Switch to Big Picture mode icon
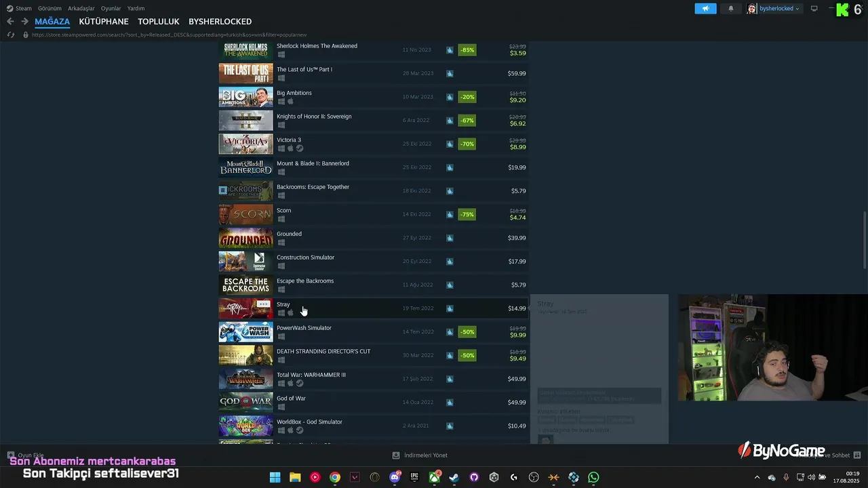 tap(814, 8)
